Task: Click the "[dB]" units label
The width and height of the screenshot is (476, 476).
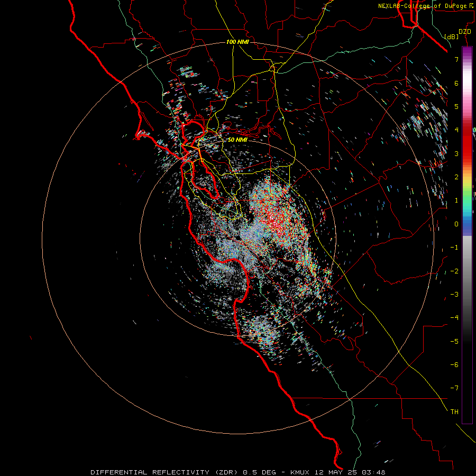Action: [452, 36]
